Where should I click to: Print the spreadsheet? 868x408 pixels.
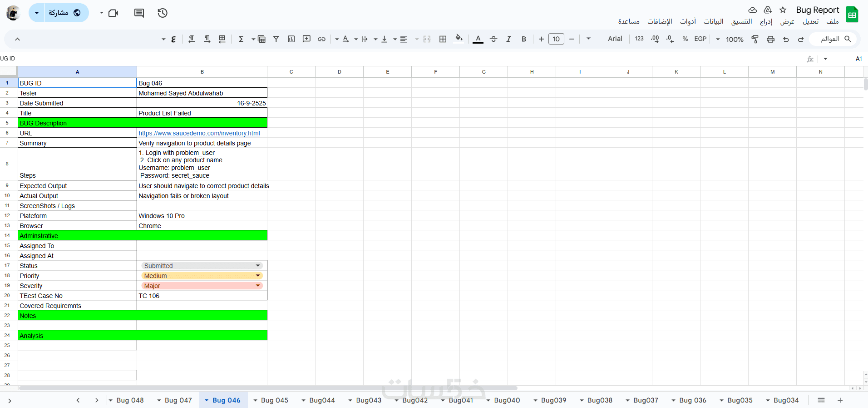(770, 40)
